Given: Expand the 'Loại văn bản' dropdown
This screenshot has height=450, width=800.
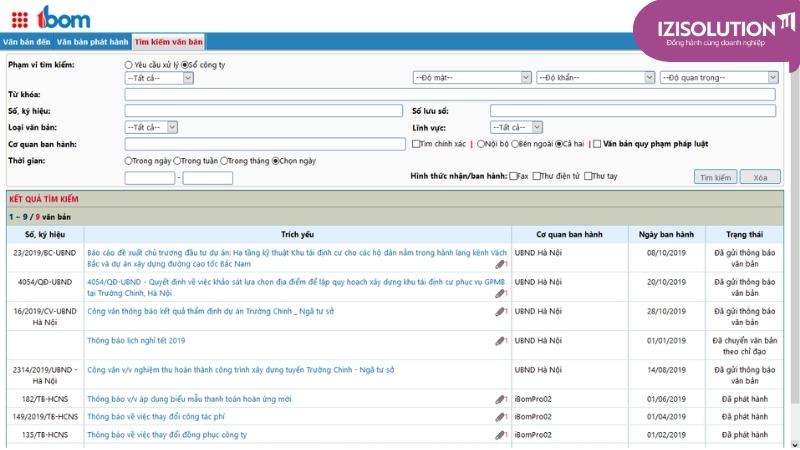Looking at the screenshot, I should (151, 127).
